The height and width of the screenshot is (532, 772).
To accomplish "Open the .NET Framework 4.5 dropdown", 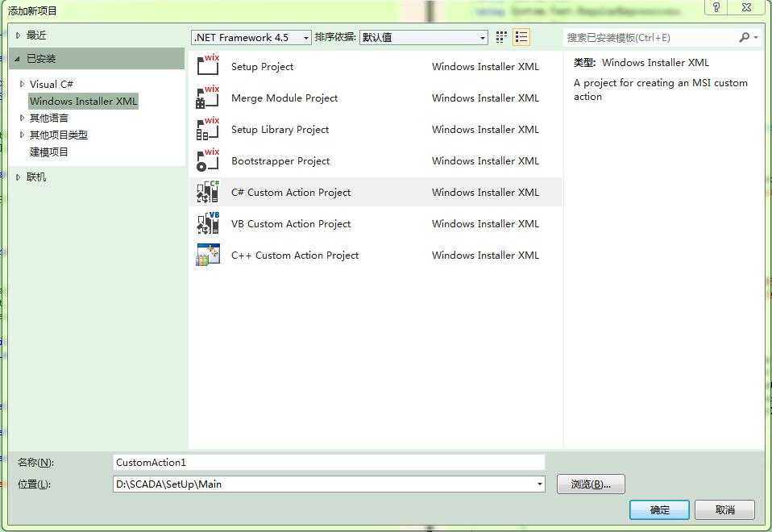I will tap(251, 37).
